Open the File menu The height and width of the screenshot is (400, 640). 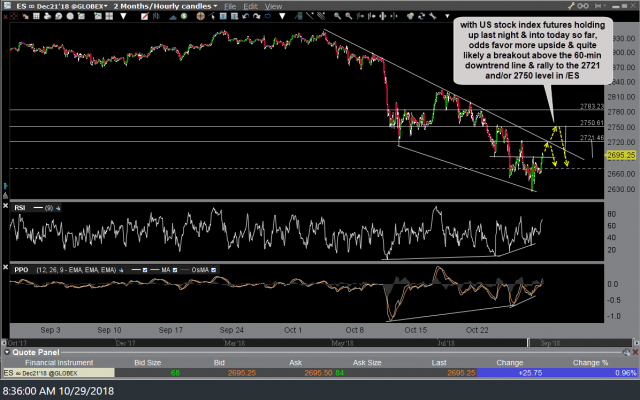click(x=230, y=6)
